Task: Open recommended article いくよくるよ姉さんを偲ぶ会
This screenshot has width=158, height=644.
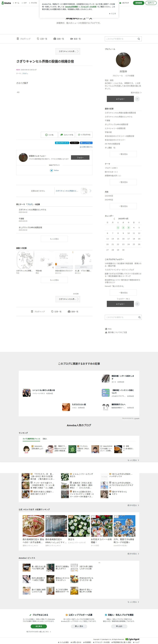Action: click(44, 390)
